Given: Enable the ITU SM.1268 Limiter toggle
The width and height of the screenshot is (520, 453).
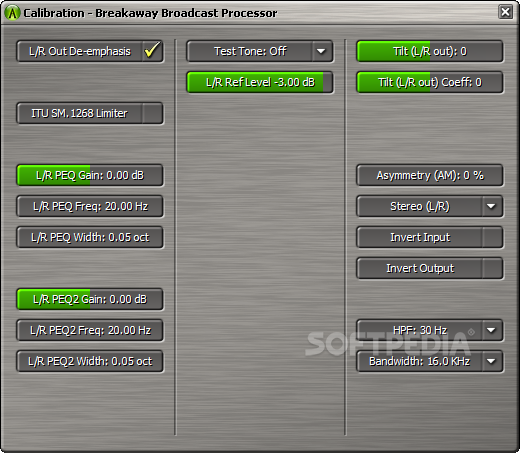Looking at the screenshot, I should (152, 113).
